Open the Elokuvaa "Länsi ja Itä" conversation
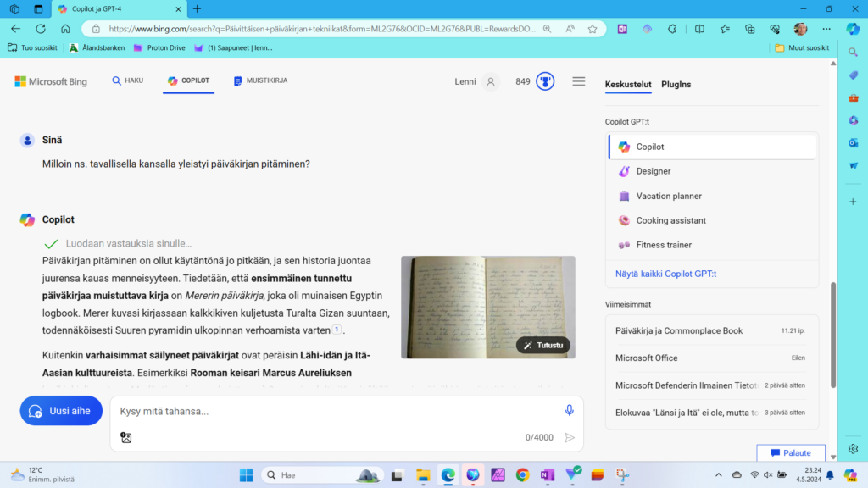This screenshot has height=488, width=868. [x=711, y=413]
